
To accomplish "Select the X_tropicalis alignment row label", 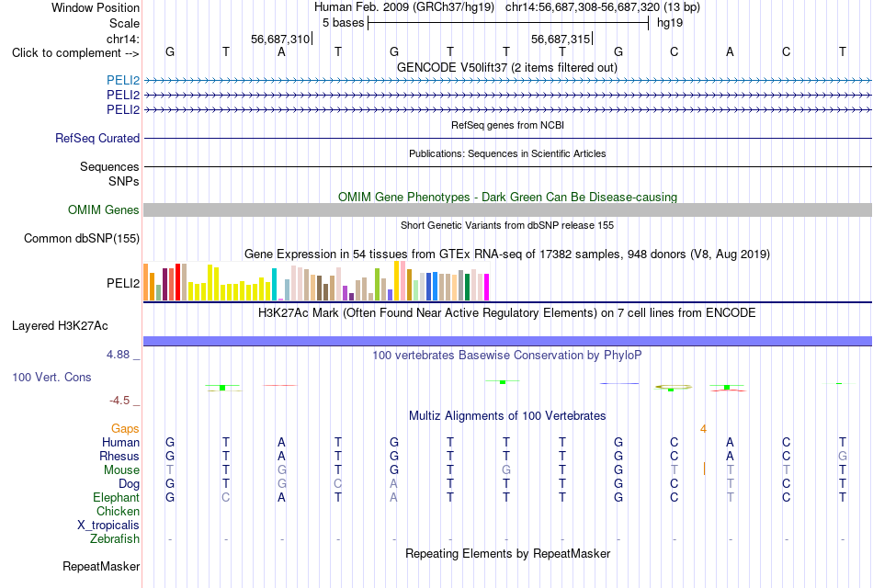I will [x=108, y=526].
